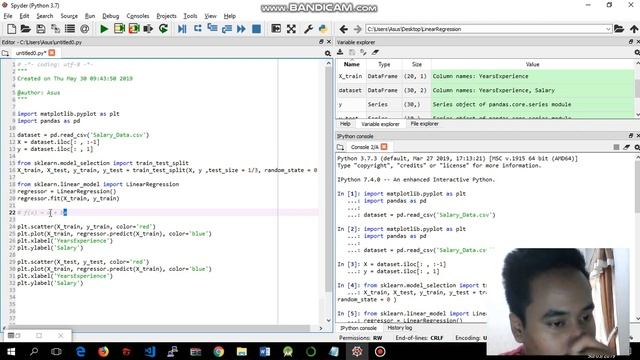The height and width of the screenshot is (360, 640).
Task: Re-run the last script
Action: 163,29
